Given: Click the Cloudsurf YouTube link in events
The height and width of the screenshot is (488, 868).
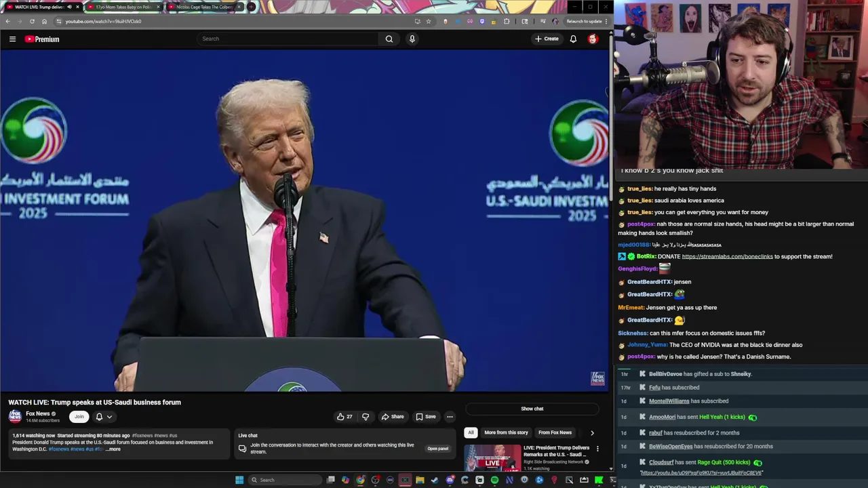Looking at the screenshot, I should (x=701, y=473).
